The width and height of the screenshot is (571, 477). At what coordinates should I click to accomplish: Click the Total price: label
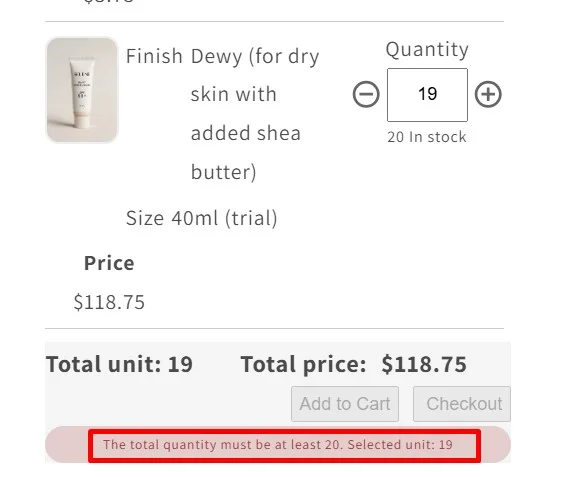pyautogui.click(x=303, y=364)
